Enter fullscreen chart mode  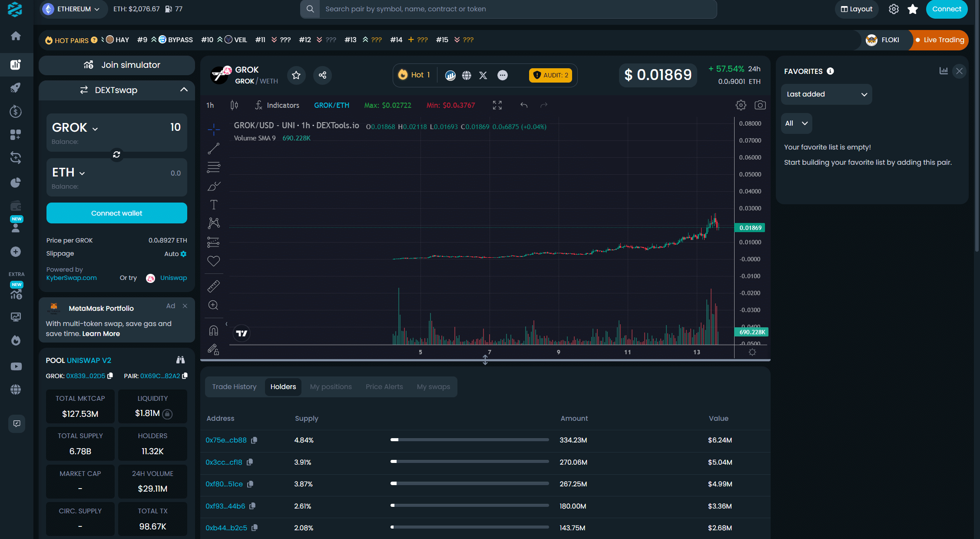(x=497, y=105)
